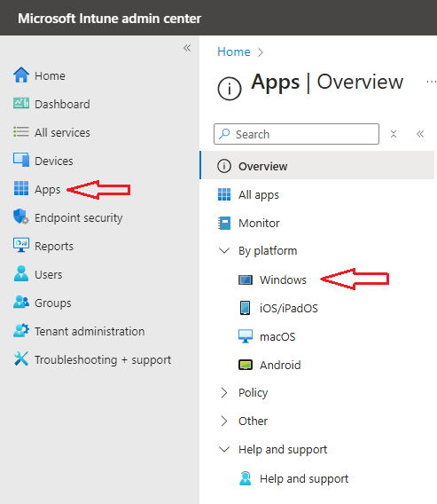
Task: Click the All services list icon
Action: pyautogui.click(x=21, y=132)
